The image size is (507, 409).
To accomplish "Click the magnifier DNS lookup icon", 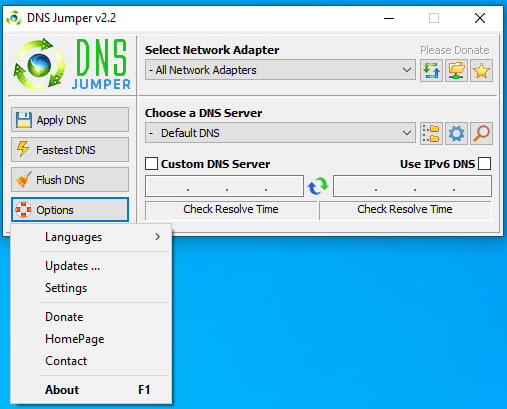I will click(x=481, y=133).
